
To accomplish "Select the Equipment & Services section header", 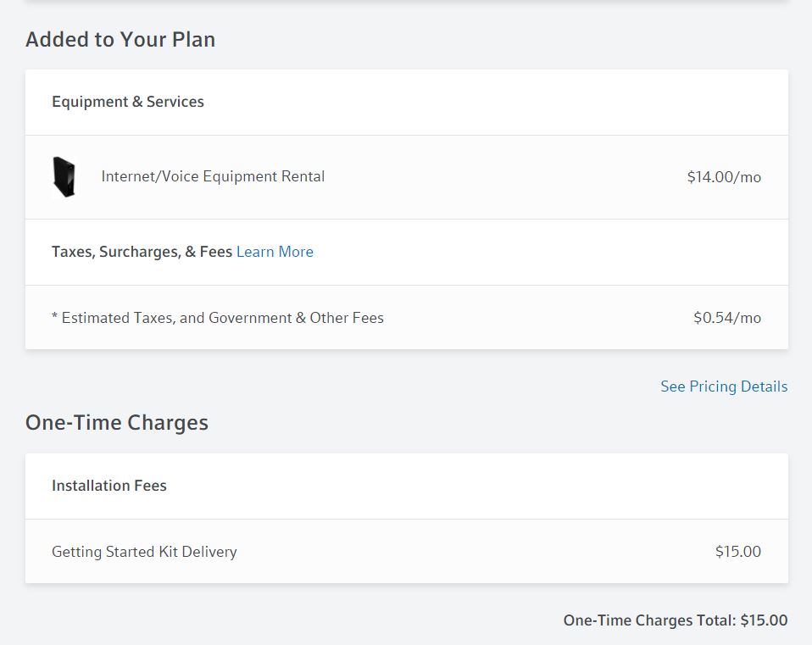I will (x=127, y=102).
